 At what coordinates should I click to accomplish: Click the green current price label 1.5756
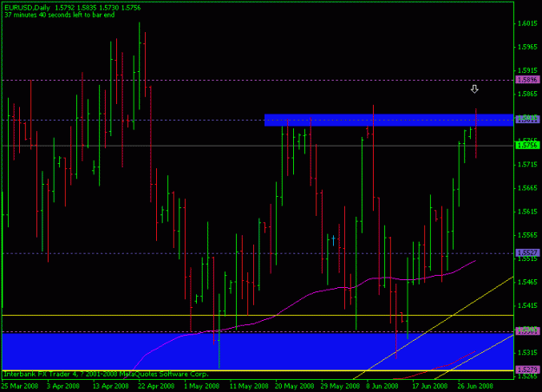tap(527, 145)
